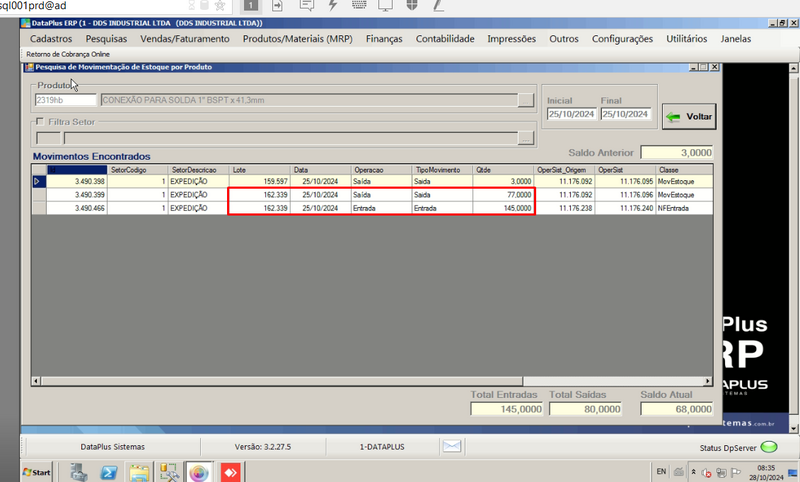
Task: Open the Outros menu
Action: point(564,39)
